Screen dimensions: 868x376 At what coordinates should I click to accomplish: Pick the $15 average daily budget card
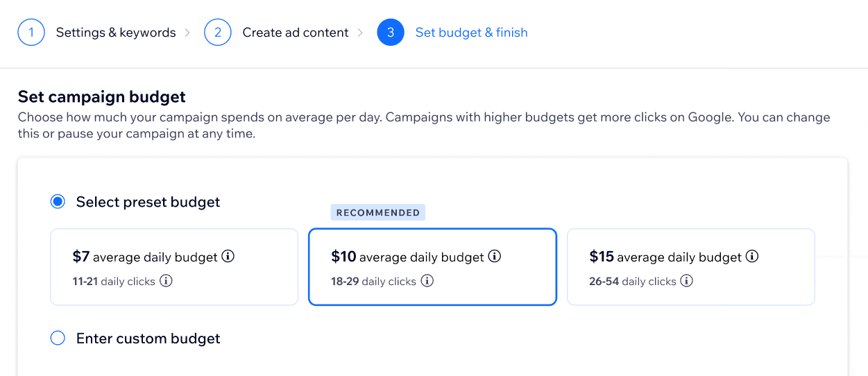tap(690, 267)
